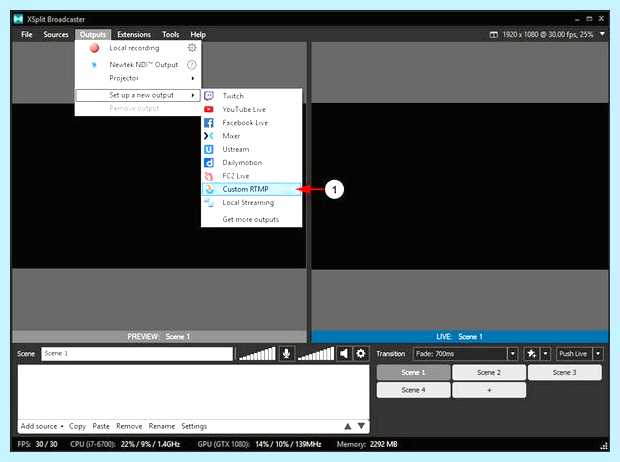Click the FC2 Live icon

click(209, 176)
